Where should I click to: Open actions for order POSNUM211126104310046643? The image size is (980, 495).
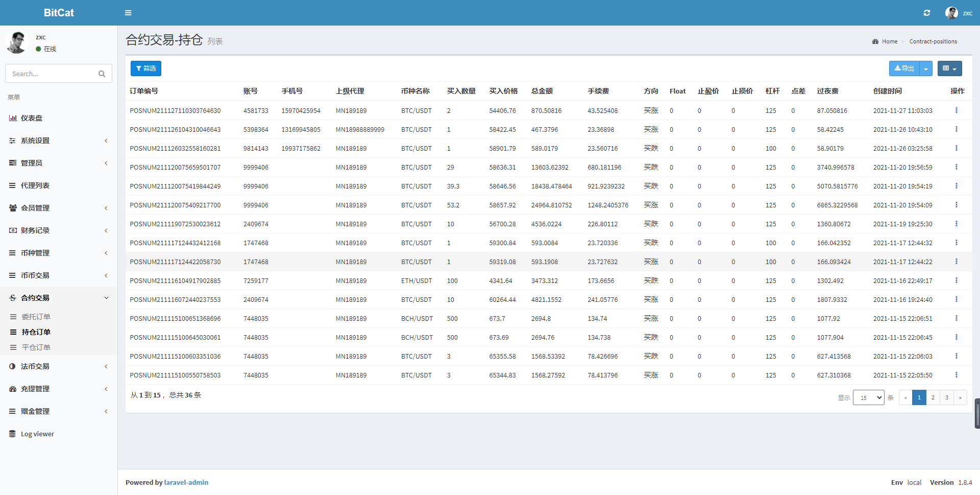pos(956,129)
